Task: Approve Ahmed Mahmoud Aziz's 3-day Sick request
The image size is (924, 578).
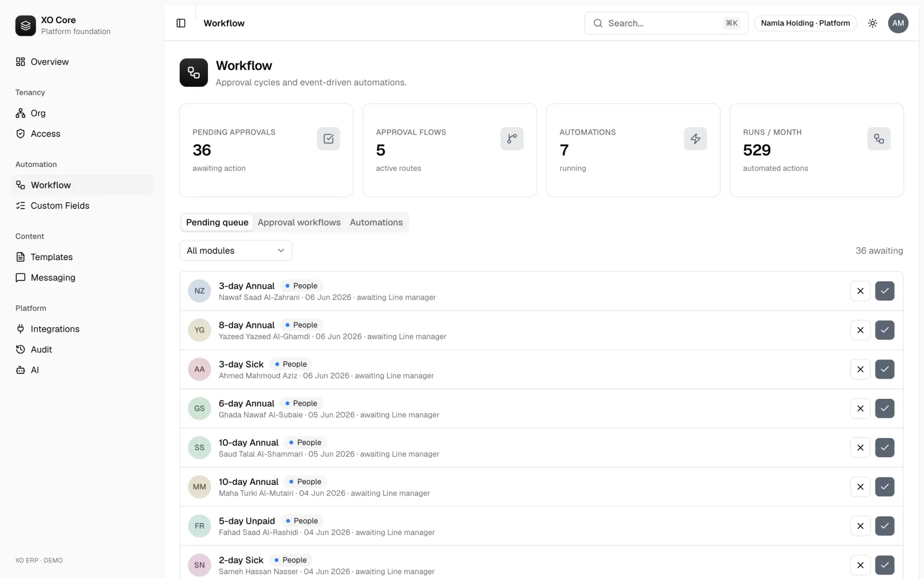Action: [x=885, y=369]
